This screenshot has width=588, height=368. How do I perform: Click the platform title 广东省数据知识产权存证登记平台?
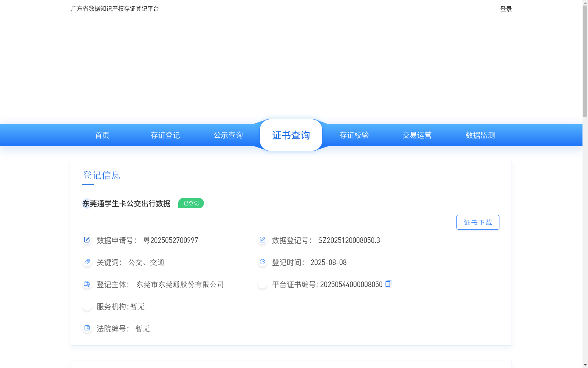(x=115, y=8)
